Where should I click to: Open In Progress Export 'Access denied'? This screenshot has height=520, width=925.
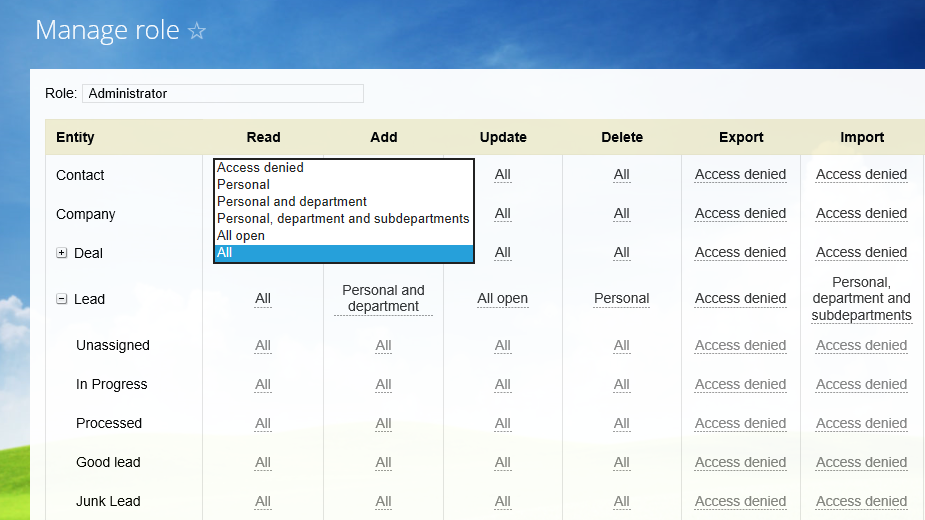pos(740,384)
